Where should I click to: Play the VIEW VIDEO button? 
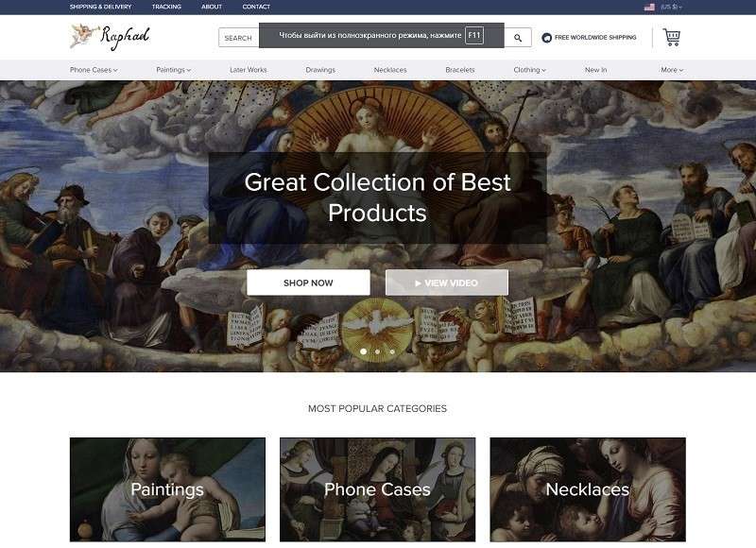coord(446,283)
